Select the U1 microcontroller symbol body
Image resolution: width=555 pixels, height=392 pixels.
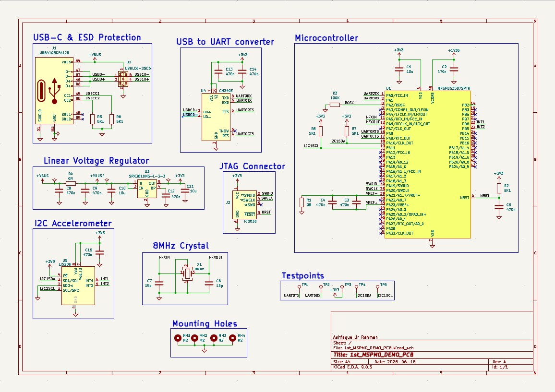coord(428,165)
